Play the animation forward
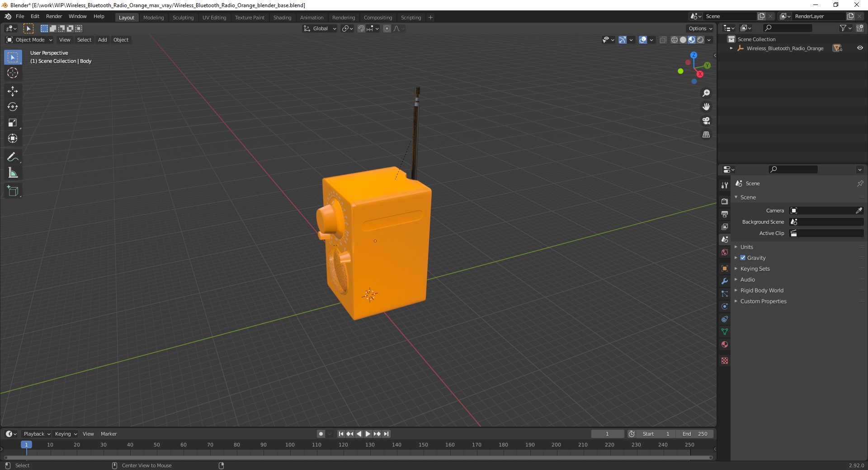The width and height of the screenshot is (868, 470). click(368, 434)
